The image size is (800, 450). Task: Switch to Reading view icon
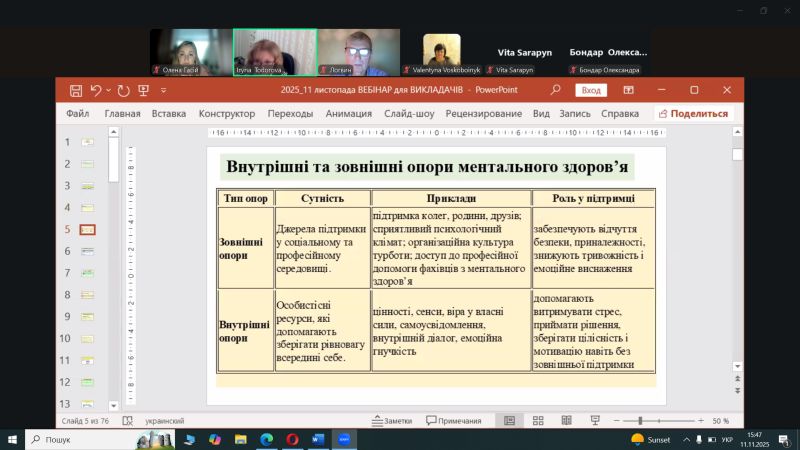click(x=567, y=421)
